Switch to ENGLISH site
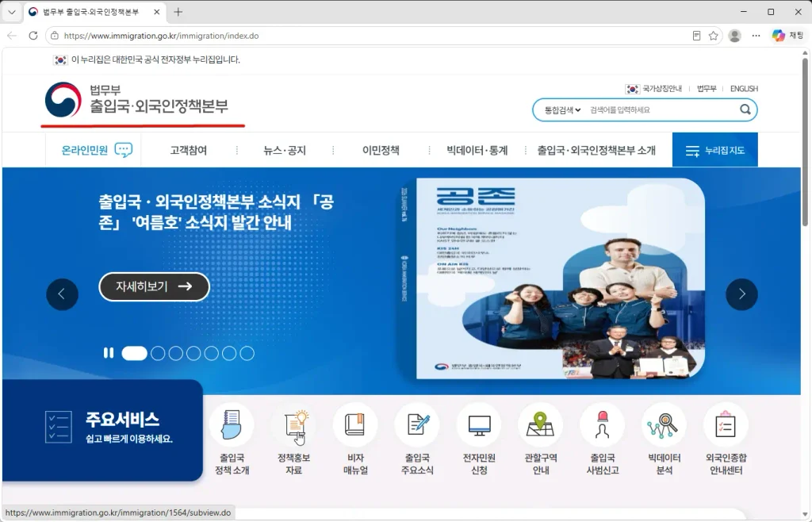Screen dimensions: 812x522 pyautogui.click(x=744, y=89)
